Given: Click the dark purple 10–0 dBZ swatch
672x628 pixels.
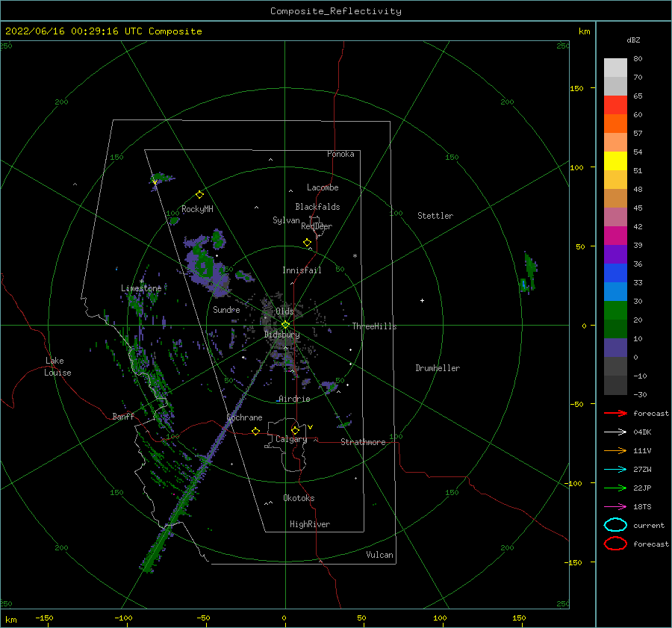Looking at the screenshot, I should 615,348.
